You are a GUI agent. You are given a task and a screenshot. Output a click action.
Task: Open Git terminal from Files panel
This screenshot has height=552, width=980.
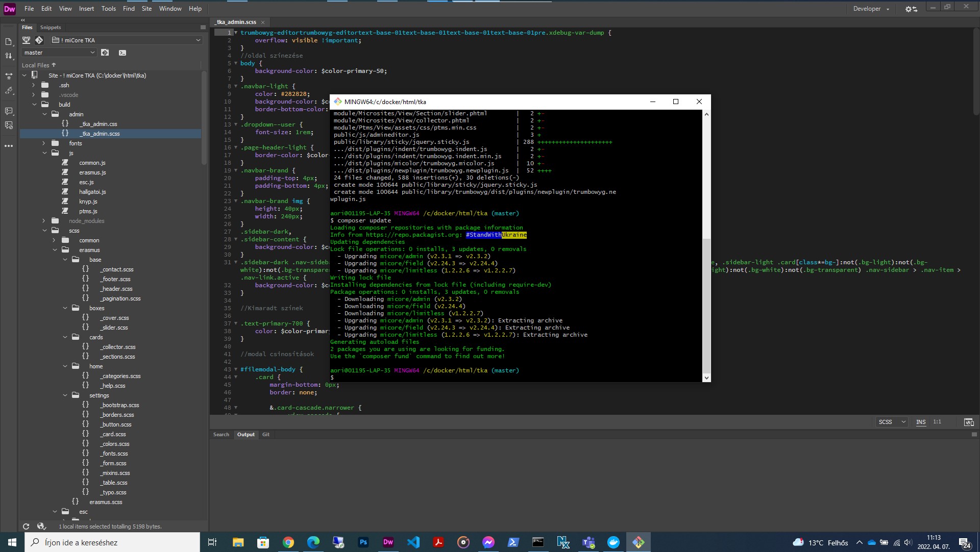(x=122, y=53)
